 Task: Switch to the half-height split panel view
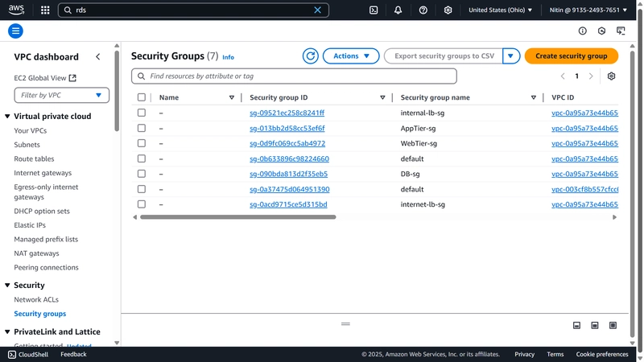click(x=595, y=326)
